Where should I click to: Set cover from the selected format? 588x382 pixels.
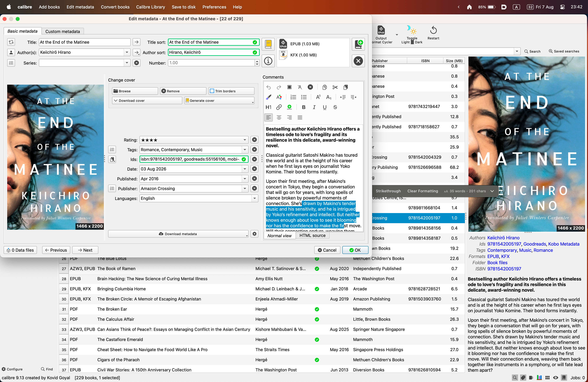pos(268,44)
